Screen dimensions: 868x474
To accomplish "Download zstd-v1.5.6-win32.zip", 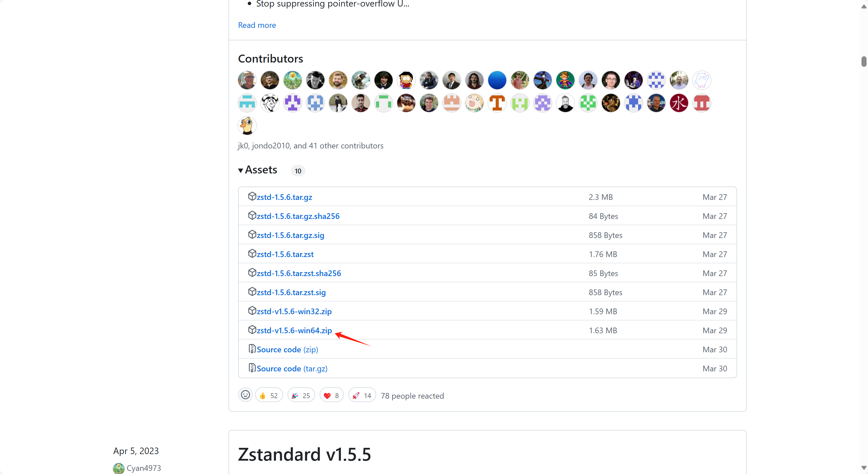I will (x=294, y=311).
